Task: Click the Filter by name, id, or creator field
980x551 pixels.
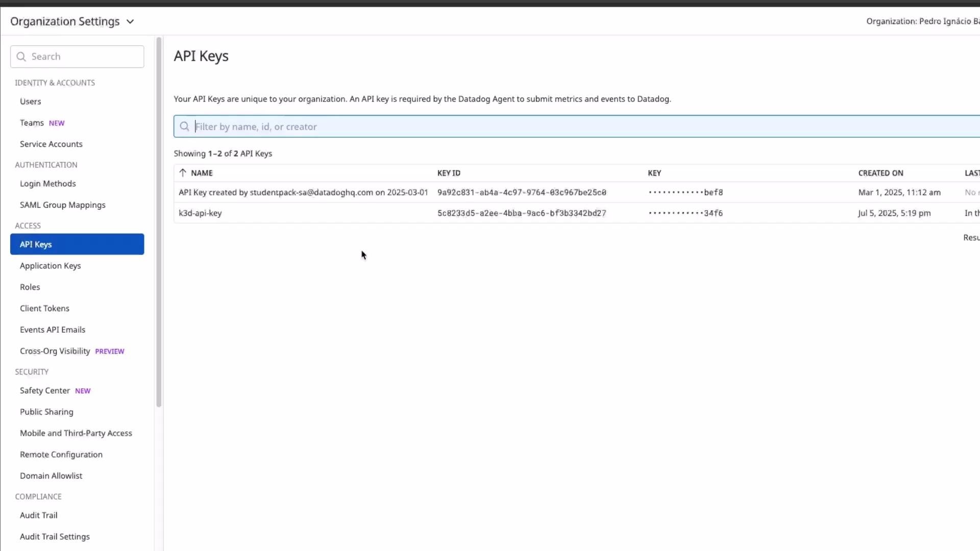Action: [x=577, y=127]
